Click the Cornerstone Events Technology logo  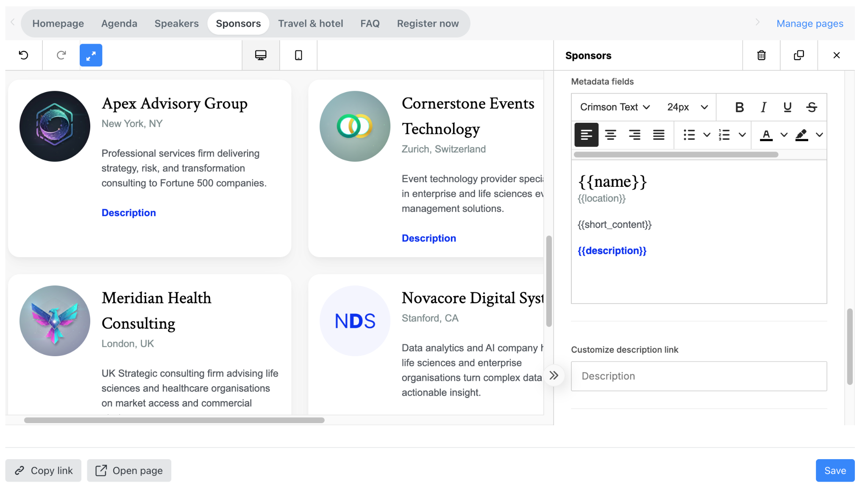pyautogui.click(x=355, y=126)
